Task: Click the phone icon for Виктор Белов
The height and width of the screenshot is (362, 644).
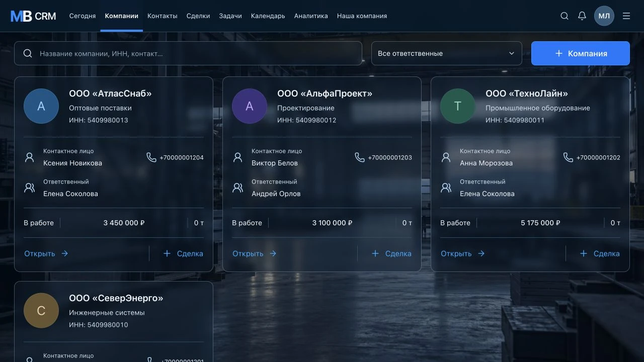Action: coord(360,157)
